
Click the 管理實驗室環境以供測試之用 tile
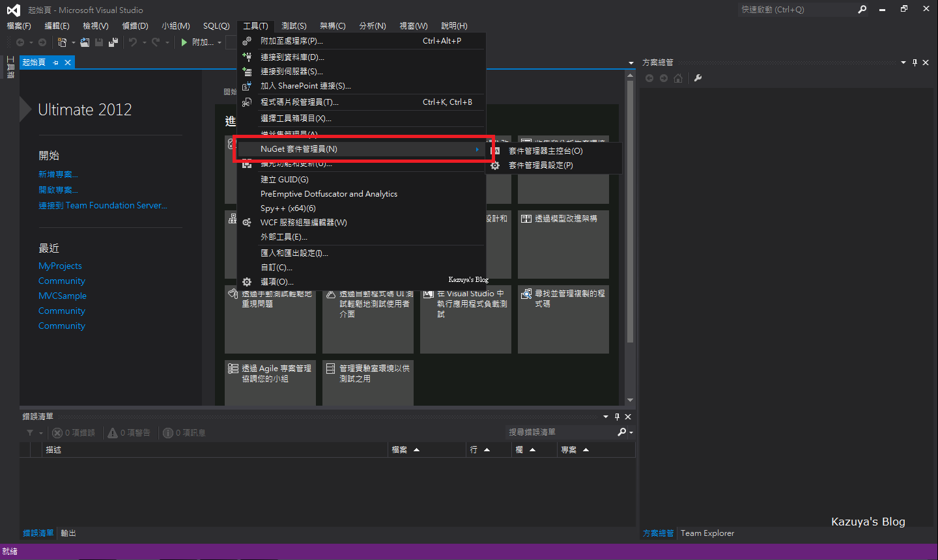tap(368, 383)
